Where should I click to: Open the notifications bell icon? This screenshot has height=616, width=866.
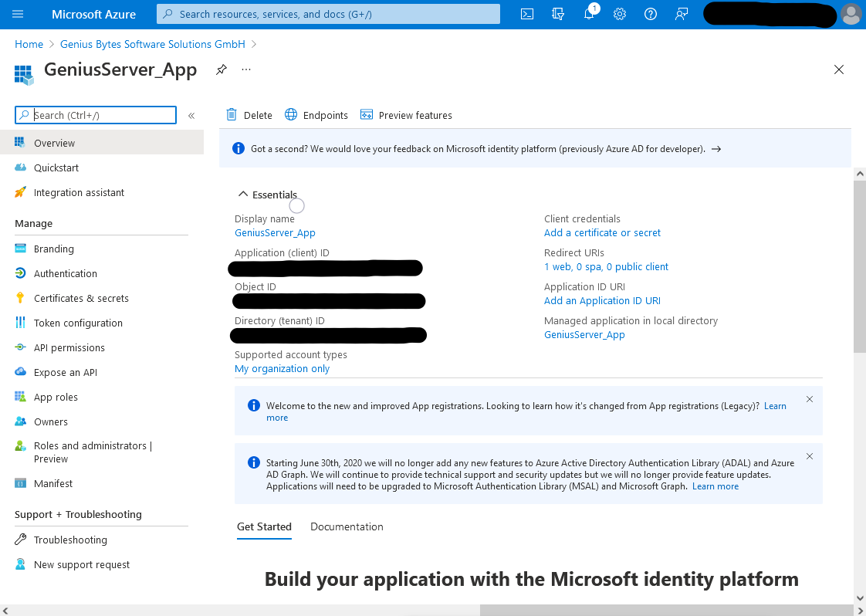(590, 13)
